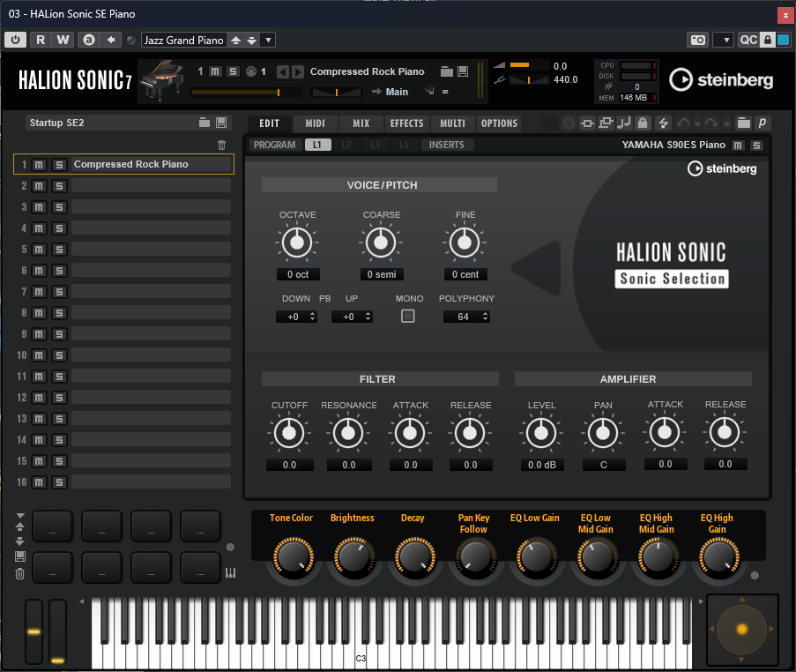The width and height of the screenshot is (796, 672).
Task: Switch to the MIX tab
Action: (x=361, y=123)
